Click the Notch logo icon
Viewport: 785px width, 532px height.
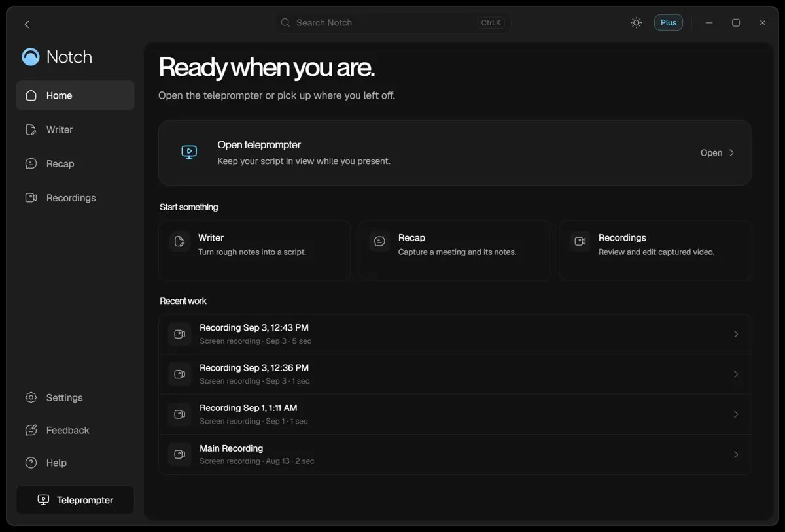[31, 57]
